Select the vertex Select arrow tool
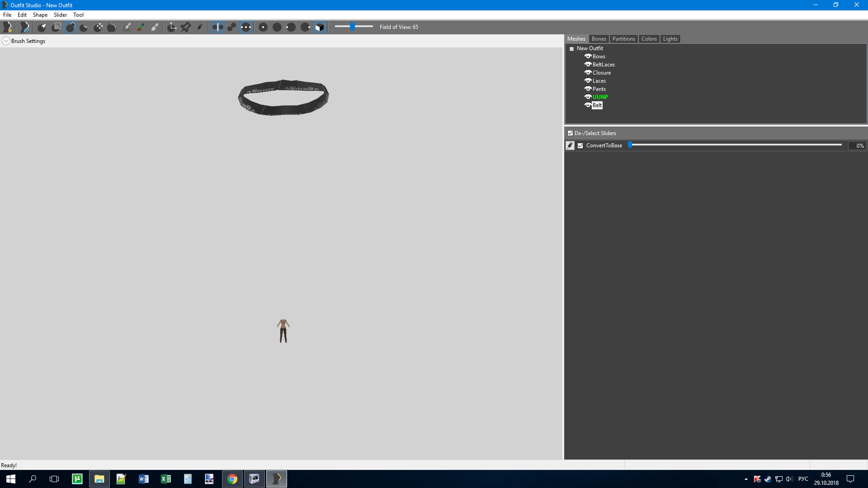The height and width of the screenshot is (488, 868). [42, 27]
